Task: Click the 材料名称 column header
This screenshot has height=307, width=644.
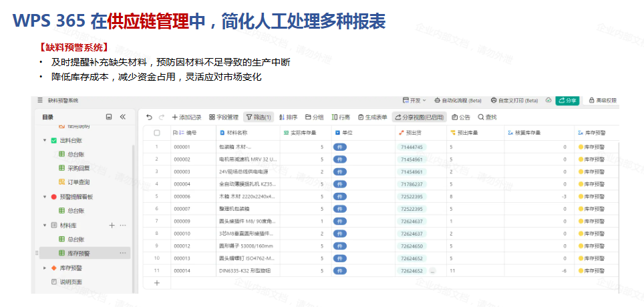Action: tap(248, 133)
